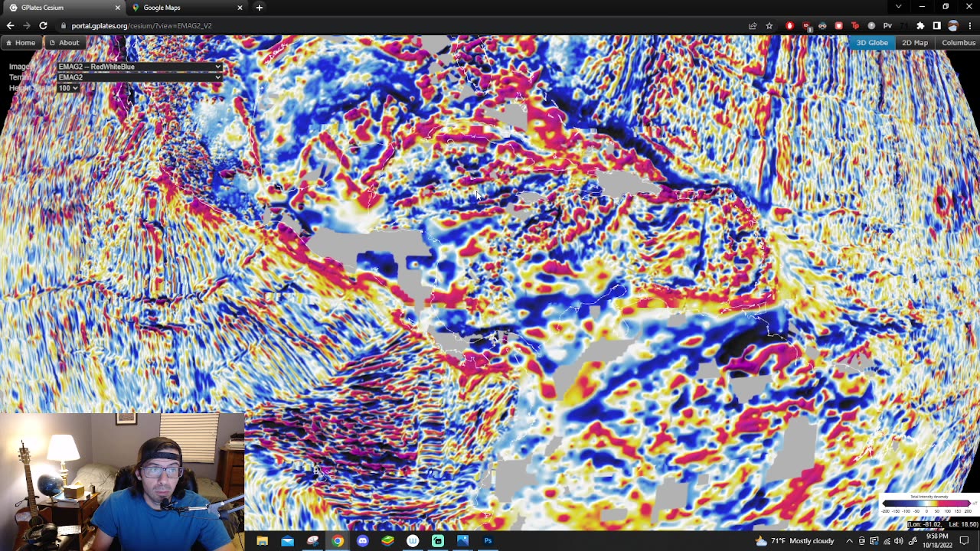
Task: Open Photoshop from the taskbar
Action: (x=488, y=541)
